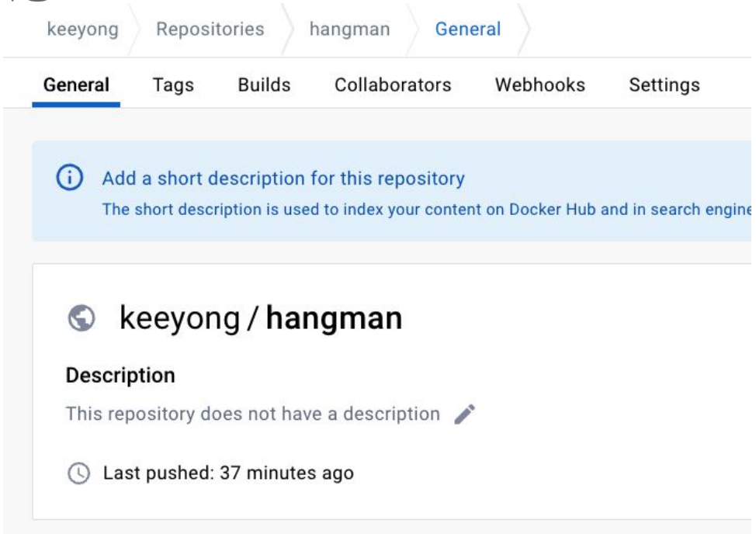Click the globe public visibility icon
This screenshot has height=541, width=756.
point(81,318)
